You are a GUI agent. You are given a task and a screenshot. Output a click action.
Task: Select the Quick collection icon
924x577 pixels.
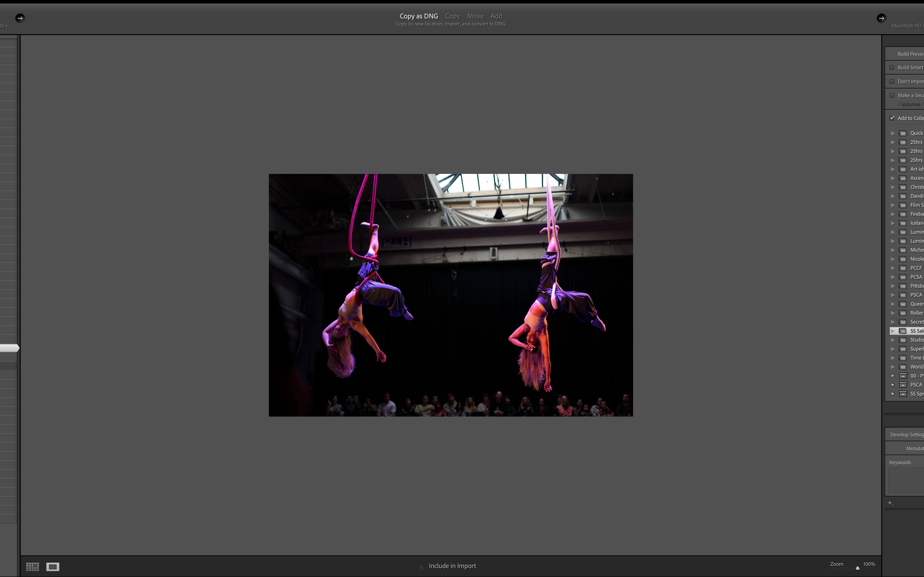click(x=903, y=133)
